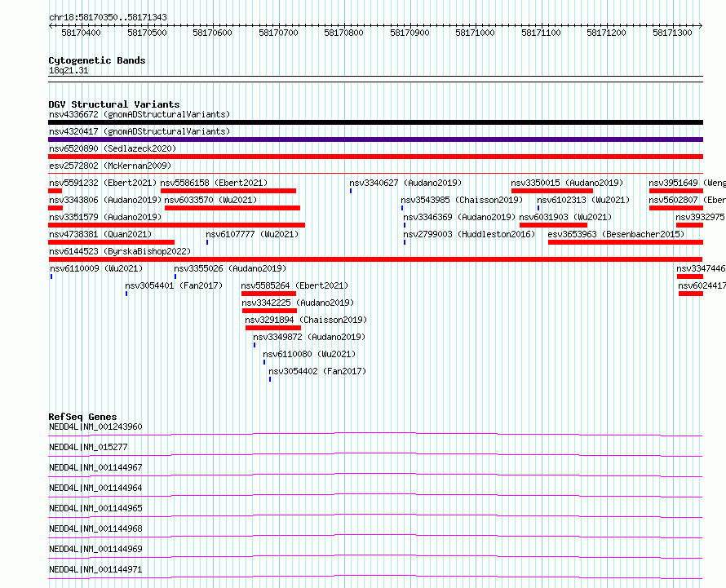This screenshot has height=588, width=726.
Task: Click the purple nsv4320417 variant bar
Action: 375,139
